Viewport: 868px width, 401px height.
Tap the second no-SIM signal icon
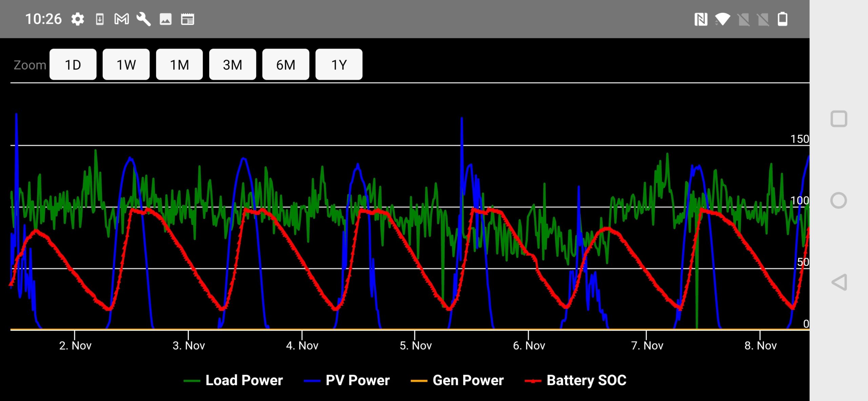[764, 19]
